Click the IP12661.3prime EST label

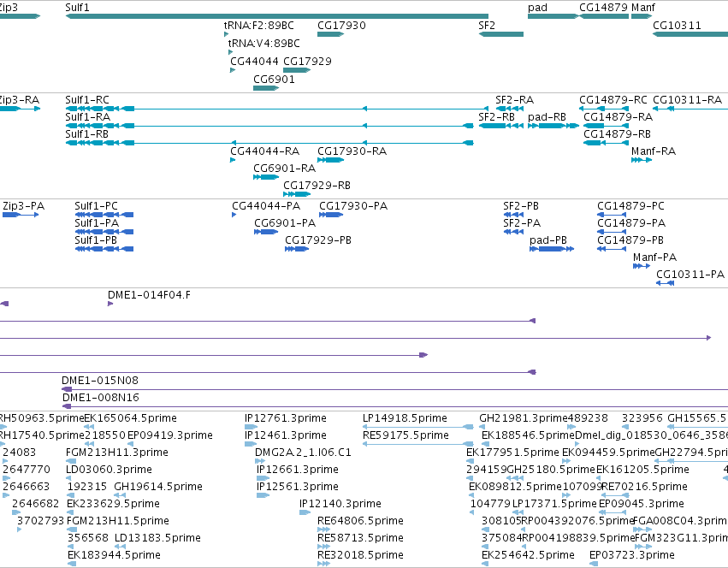pos(298,470)
